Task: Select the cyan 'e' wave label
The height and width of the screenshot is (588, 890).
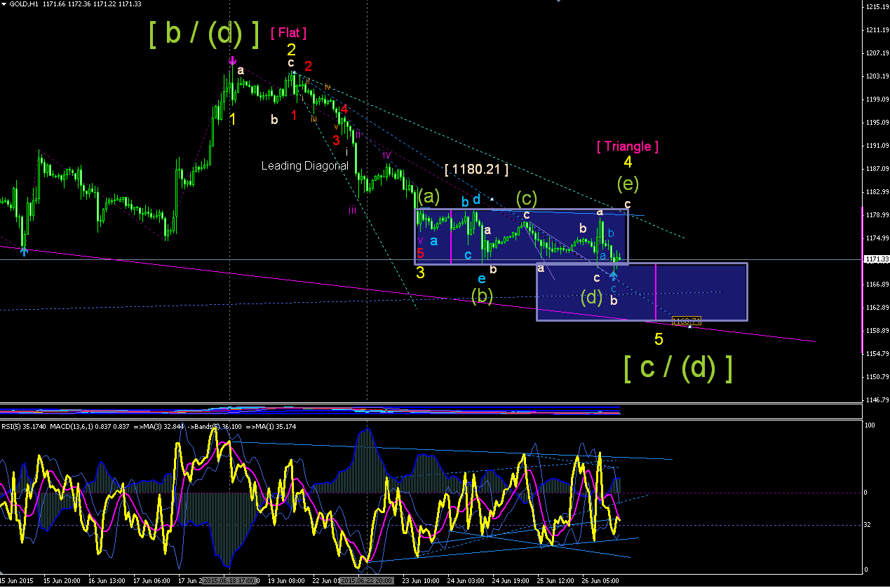Action: point(482,278)
